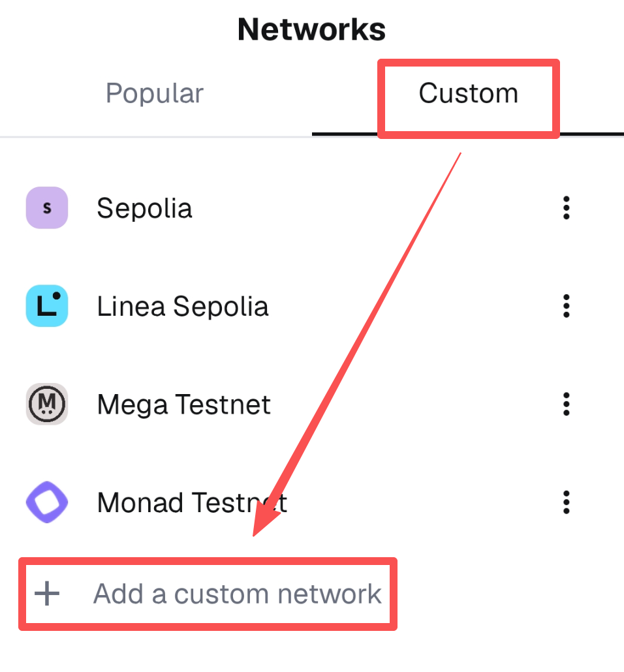Switch to the Custom tab
Image resolution: width=624 pixels, height=672 pixels.
pos(468,93)
